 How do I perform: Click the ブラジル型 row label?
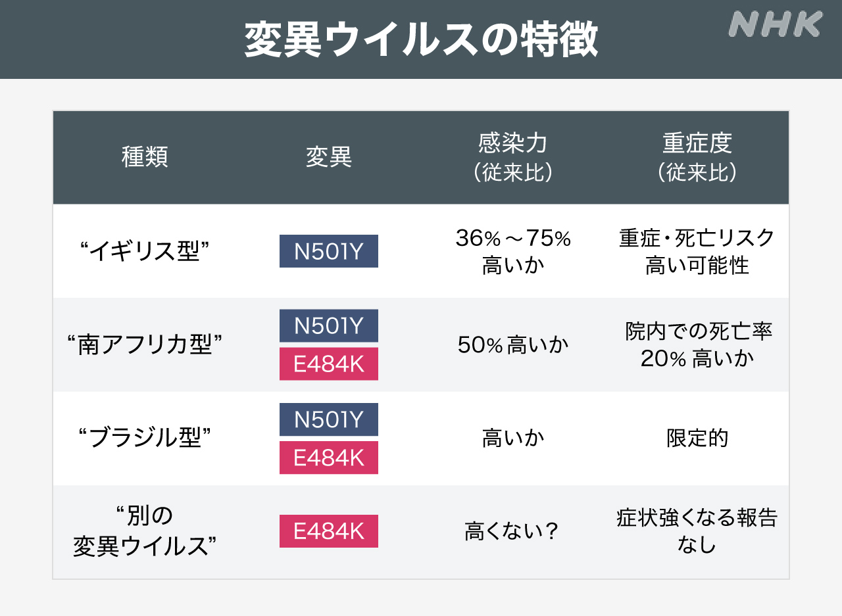tap(145, 438)
